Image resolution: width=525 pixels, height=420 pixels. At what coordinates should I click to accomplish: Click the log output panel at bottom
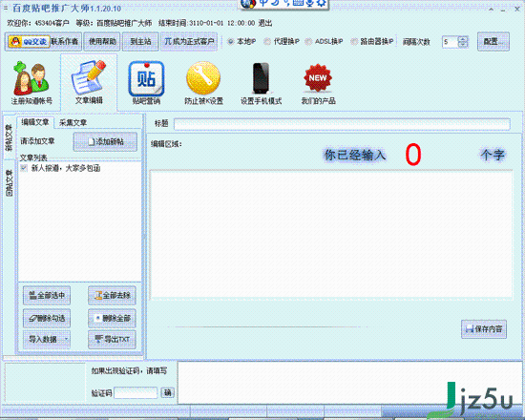click(348, 383)
